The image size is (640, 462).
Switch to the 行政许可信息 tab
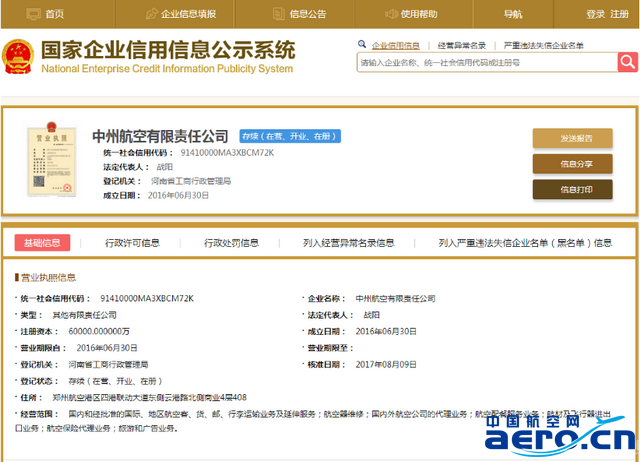132,243
